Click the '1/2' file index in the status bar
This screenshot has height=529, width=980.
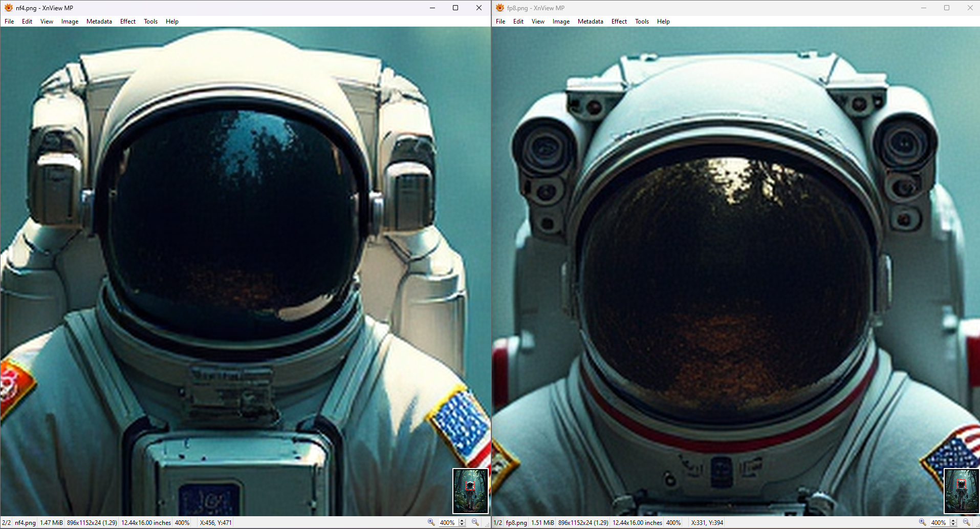coord(497,523)
